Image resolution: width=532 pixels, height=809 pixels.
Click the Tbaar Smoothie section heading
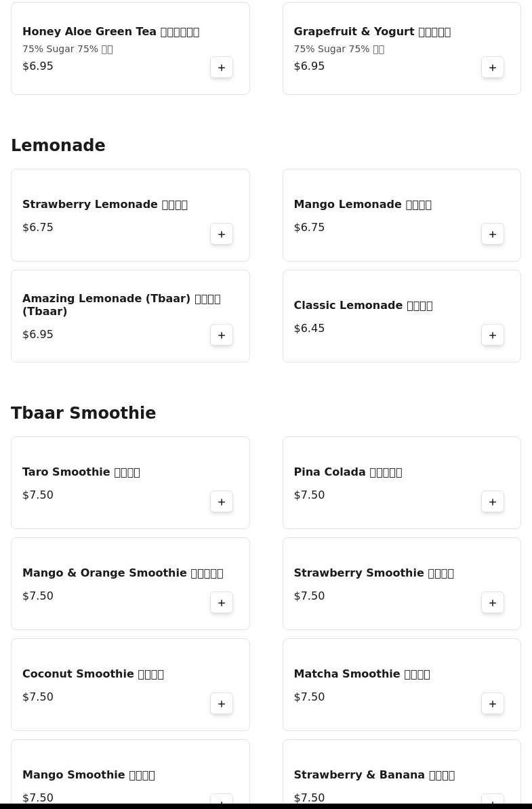pos(83,413)
